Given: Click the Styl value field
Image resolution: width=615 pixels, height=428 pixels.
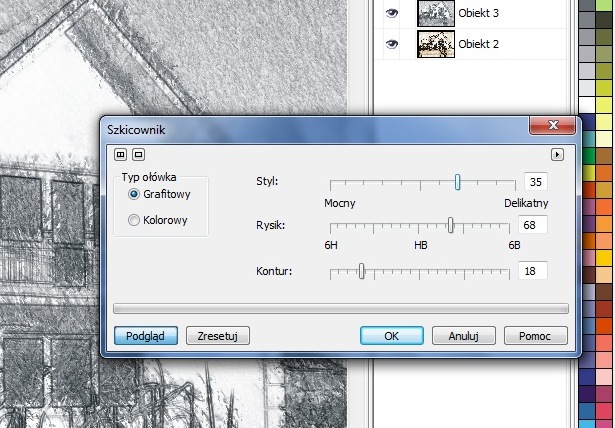Looking at the screenshot, I should [x=534, y=182].
